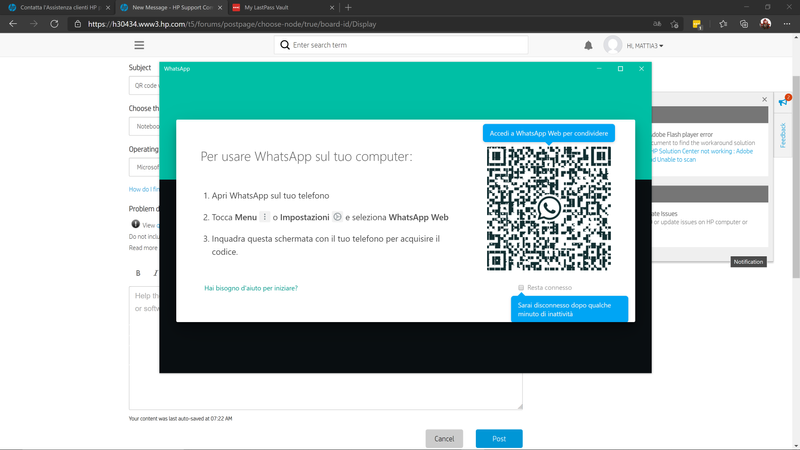This screenshot has height=450, width=800.
Task: Maximize the WhatsApp window
Action: [620, 68]
